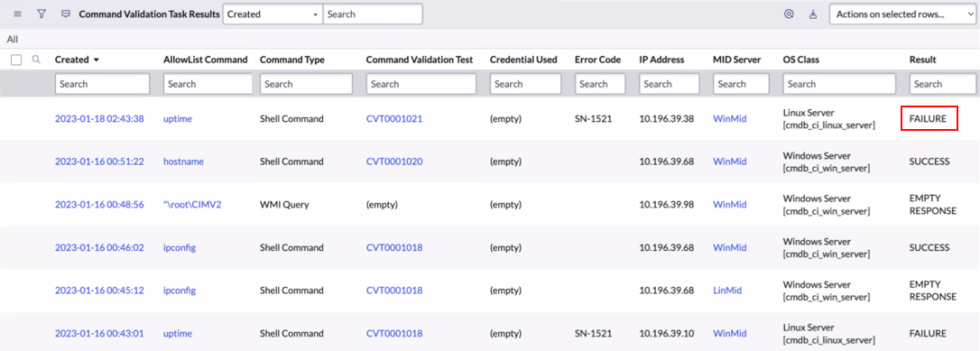Open the Created search field dropdown
The image size is (980, 351).
[273, 14]
